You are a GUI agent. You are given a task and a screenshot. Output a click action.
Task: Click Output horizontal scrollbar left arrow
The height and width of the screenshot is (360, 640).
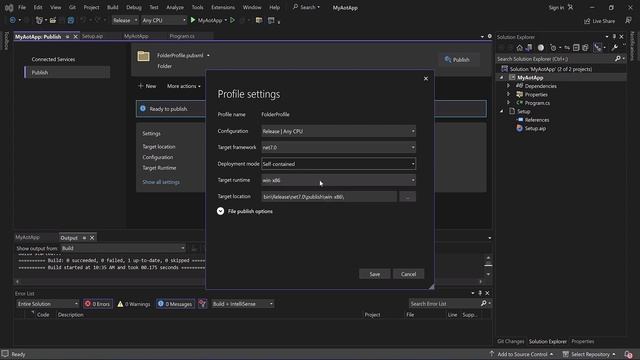coord(17,282)
